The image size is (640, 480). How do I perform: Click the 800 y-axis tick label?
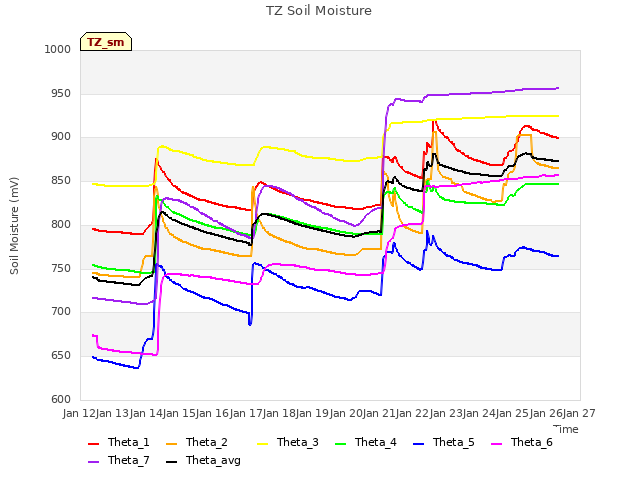61,224
